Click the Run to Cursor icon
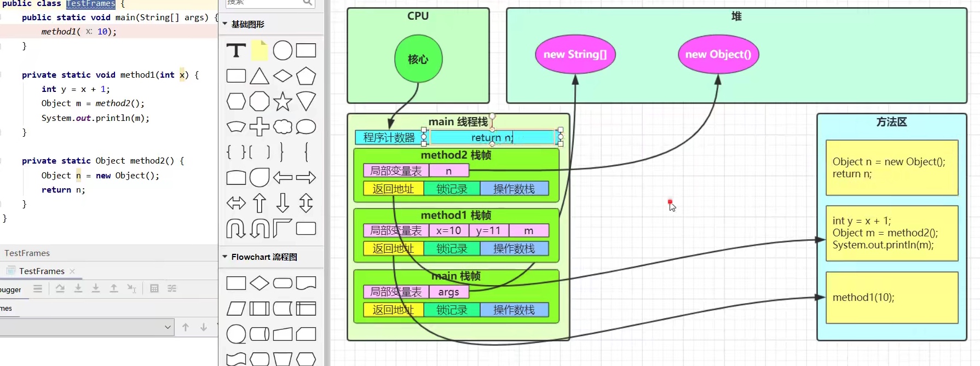The height and width of the screenshot is (366, 980). (131, 288)
